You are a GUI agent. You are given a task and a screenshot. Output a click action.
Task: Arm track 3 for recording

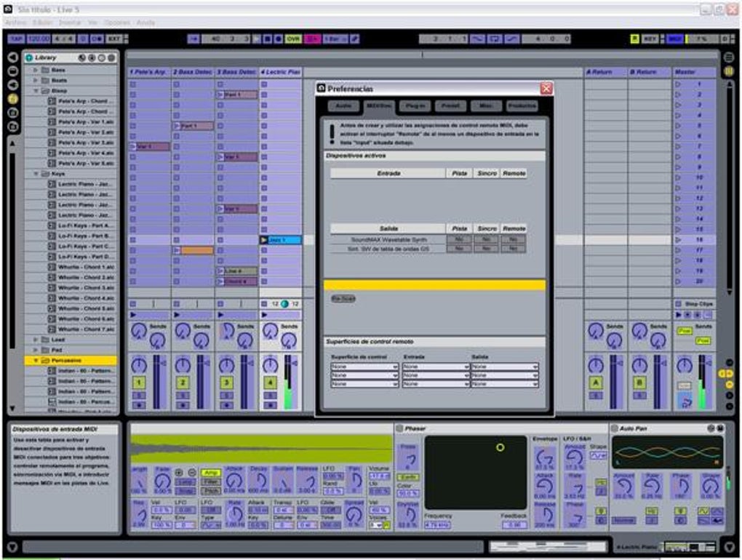point(226,405)
